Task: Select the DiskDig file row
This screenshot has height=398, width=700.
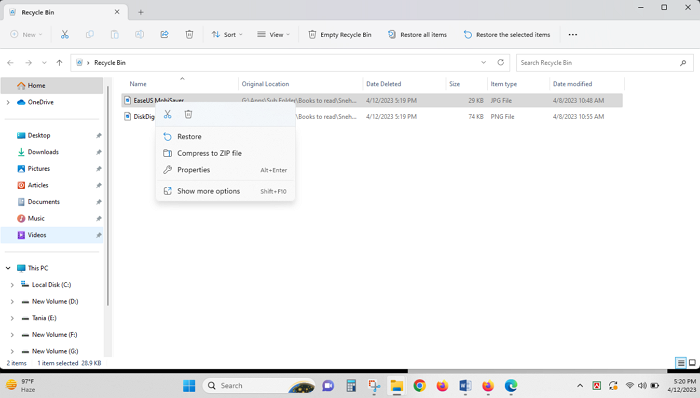Action: [372, 116]
